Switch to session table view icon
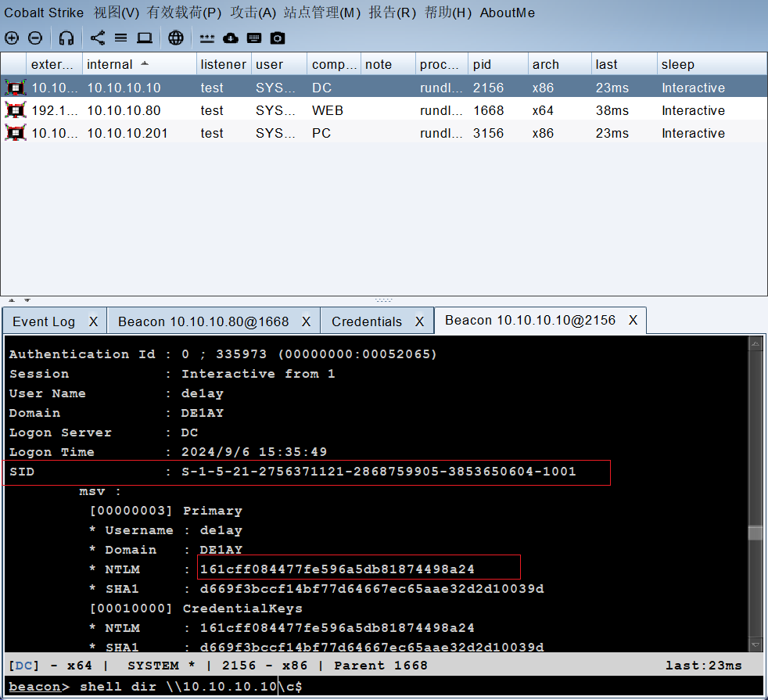The image size is (768, 700). (x=121, y=38)
